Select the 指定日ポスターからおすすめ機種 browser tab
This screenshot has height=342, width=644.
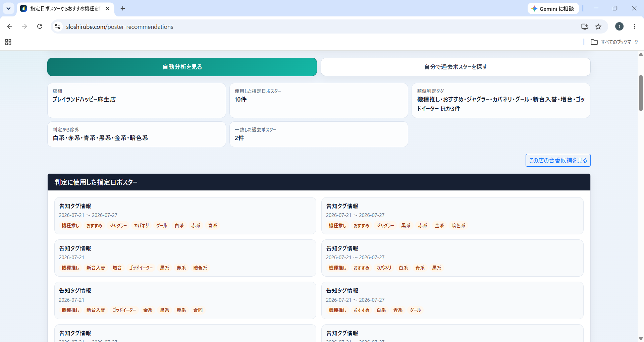[x=65, y=9]
